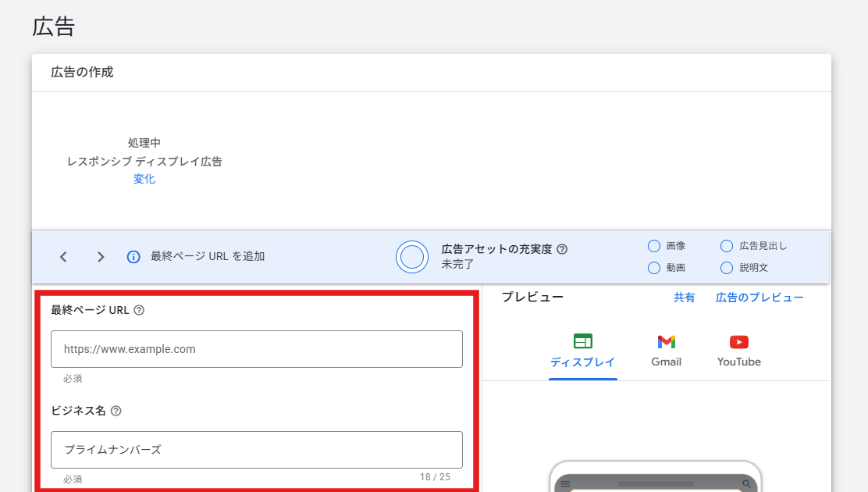The height and width of the screenshot is (492, 868).
Task: Click the 変化 link
Action: click(x=144, y=179)
